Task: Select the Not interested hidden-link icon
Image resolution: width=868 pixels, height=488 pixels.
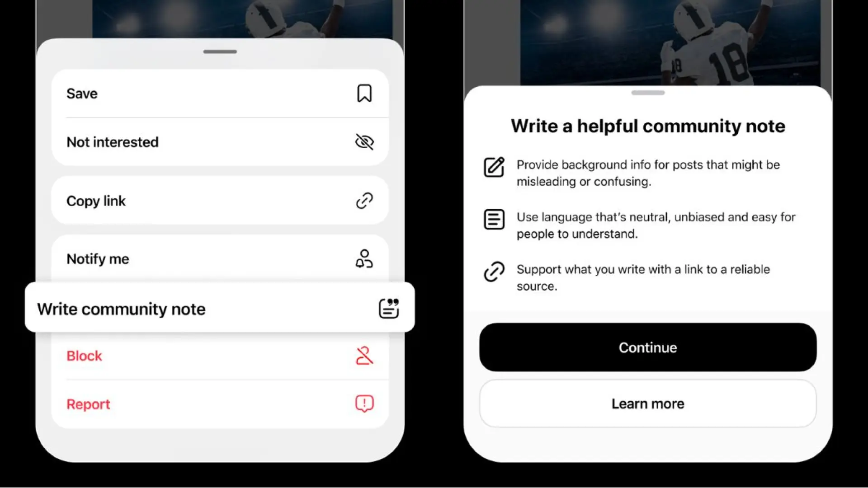Action: coord(363,141)
